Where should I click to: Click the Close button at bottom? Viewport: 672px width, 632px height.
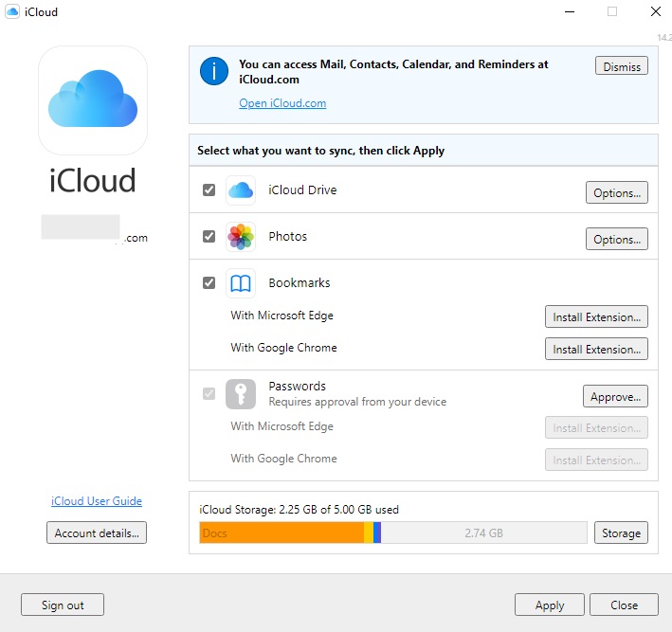[624, 605]
